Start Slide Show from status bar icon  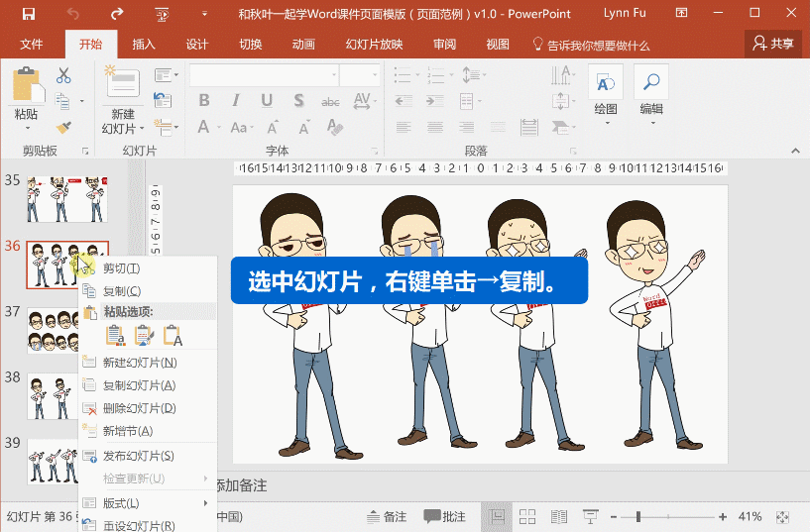591,516
